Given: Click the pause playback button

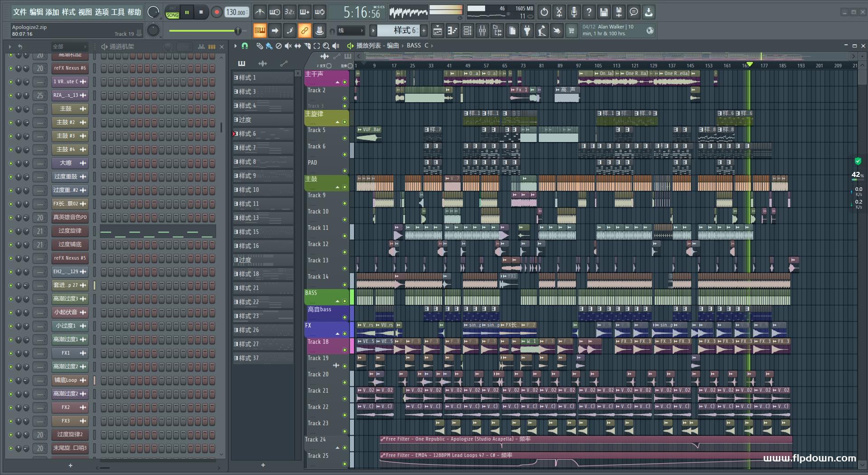Looking at the screenshot, I should coord(187,12).
